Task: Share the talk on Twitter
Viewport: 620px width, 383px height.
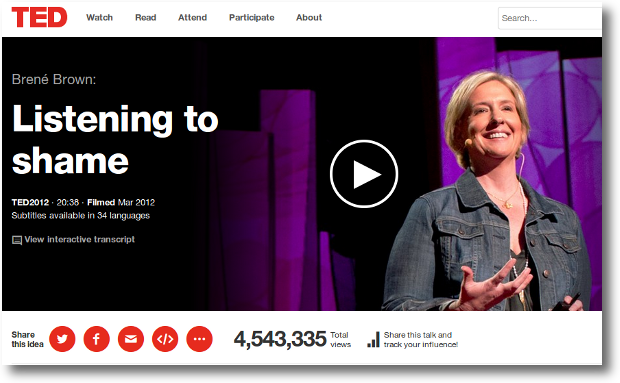Action: coord(62,339)
